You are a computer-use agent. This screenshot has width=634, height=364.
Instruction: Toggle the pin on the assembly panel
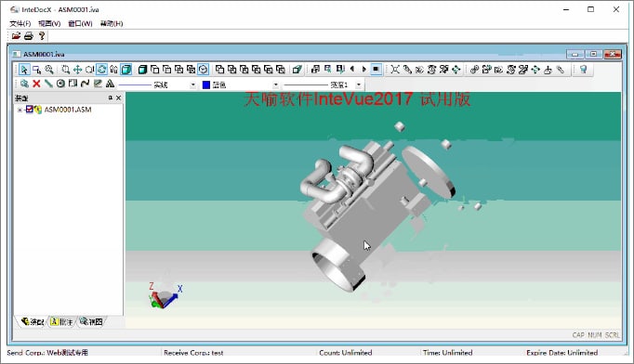click(110, 97)
